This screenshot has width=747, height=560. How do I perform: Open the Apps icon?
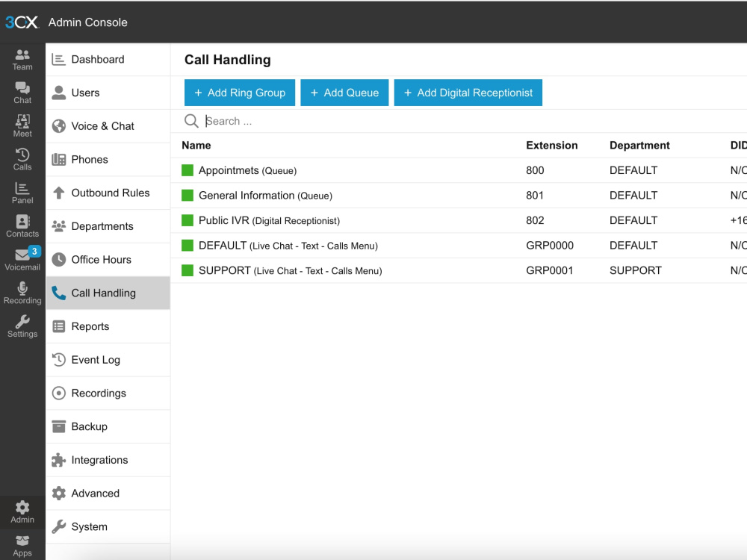point(22,547)
